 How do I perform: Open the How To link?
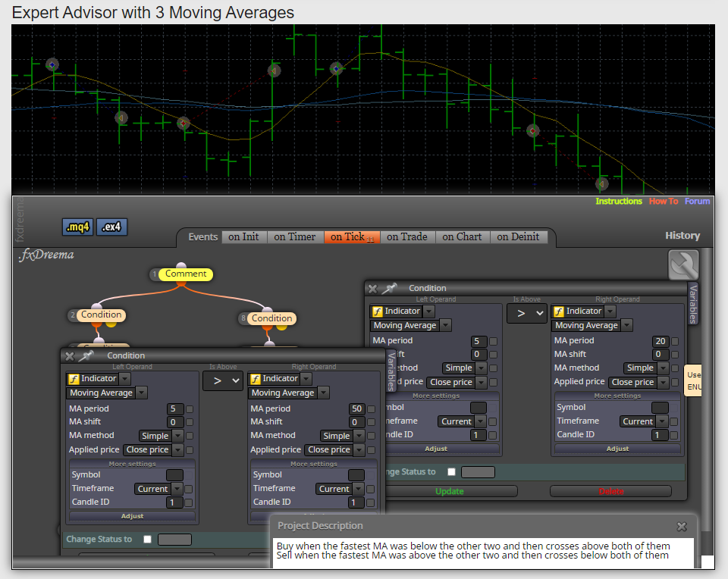664,201
